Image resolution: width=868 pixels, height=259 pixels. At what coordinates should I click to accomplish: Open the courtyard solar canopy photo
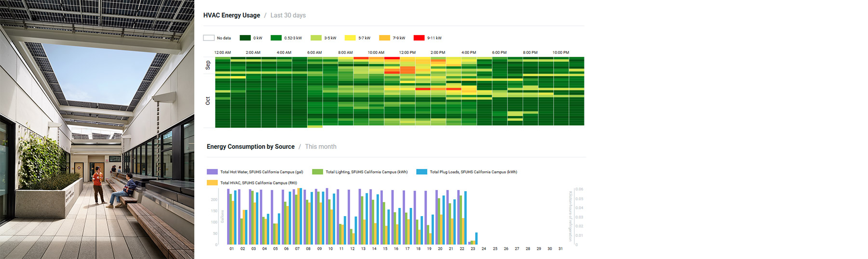pos(97,129)
